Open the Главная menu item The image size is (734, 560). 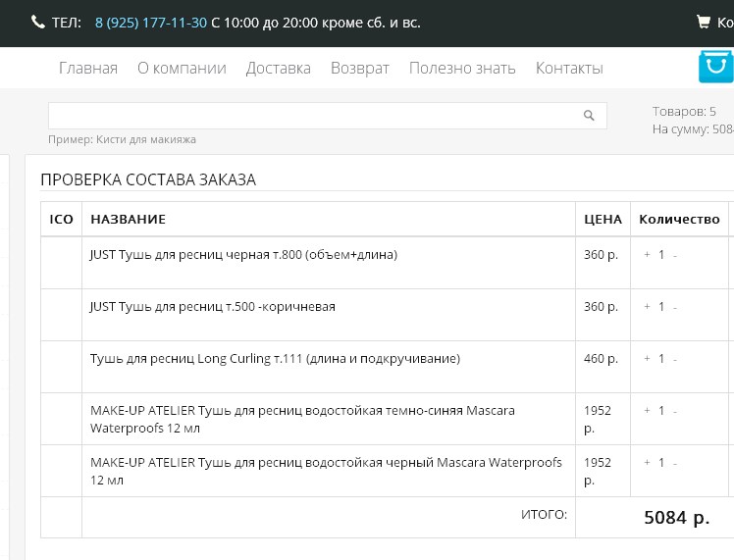coord(88,69)
